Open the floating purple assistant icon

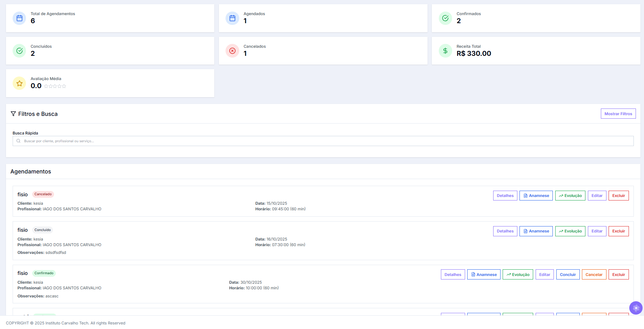point(636,308)
